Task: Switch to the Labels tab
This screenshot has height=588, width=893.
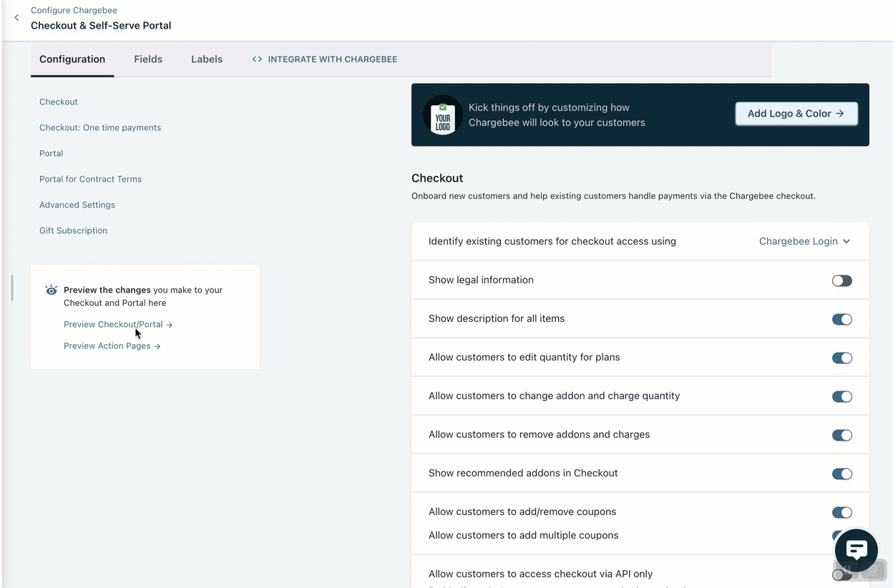Action: [207, 59]
